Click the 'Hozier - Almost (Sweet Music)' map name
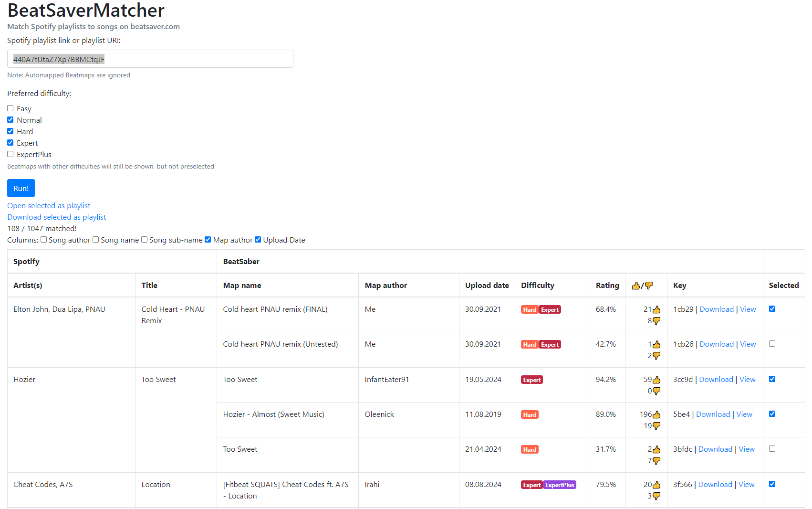The height and width of the screenshot is (509, 812). pyautogui.click(x=273, y=414)
